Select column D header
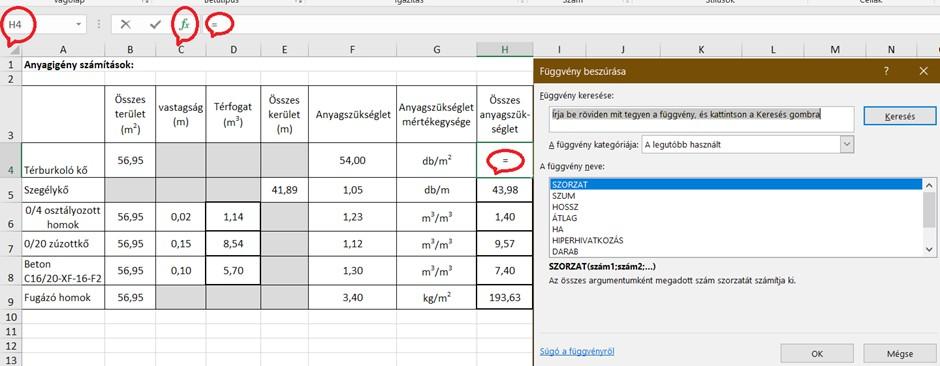Image resolution: width=940 pixels, height=366 pixels. click(233, 50)
